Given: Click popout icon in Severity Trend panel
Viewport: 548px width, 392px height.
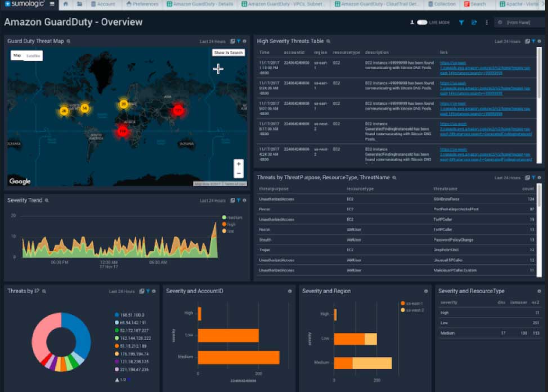Looking at the screenshot, I should coord(232,201).
